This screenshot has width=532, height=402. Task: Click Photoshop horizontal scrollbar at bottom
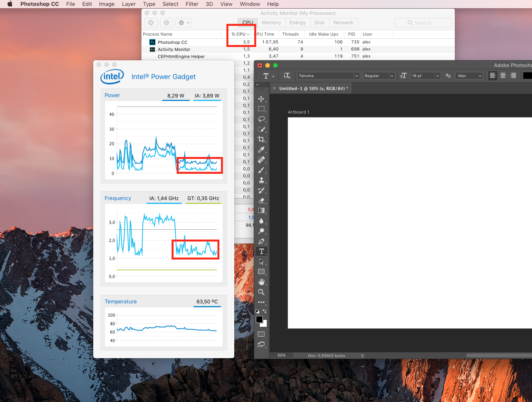click(499, 355)
